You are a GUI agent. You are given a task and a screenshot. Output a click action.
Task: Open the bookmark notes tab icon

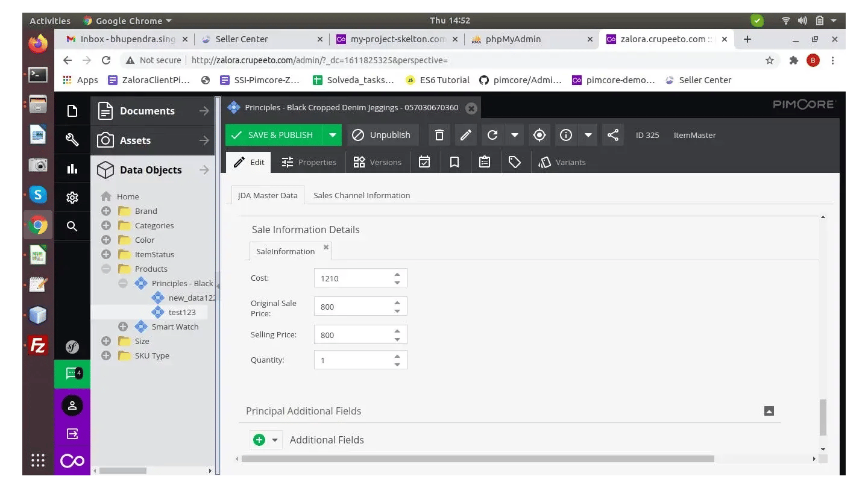tap(454, 162)
